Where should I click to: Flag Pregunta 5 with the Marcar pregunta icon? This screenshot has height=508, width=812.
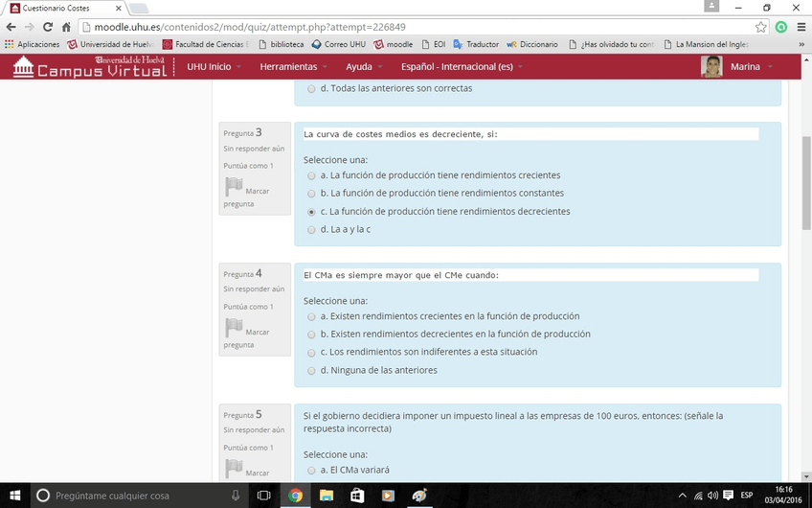click(234, 469)
